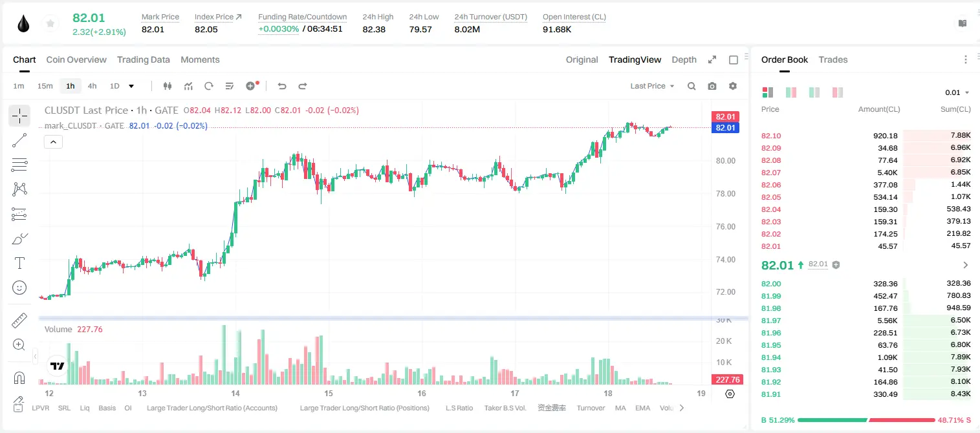Open the Coin Overview tab

[76, 59]
